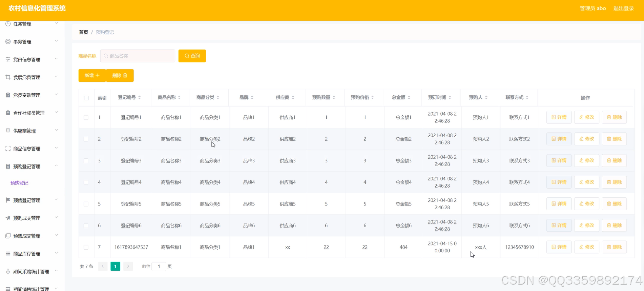Screen dimensions: 644x291
Task: Expand the 党员变动管理 menu chevron
Action: coord(56,95)
